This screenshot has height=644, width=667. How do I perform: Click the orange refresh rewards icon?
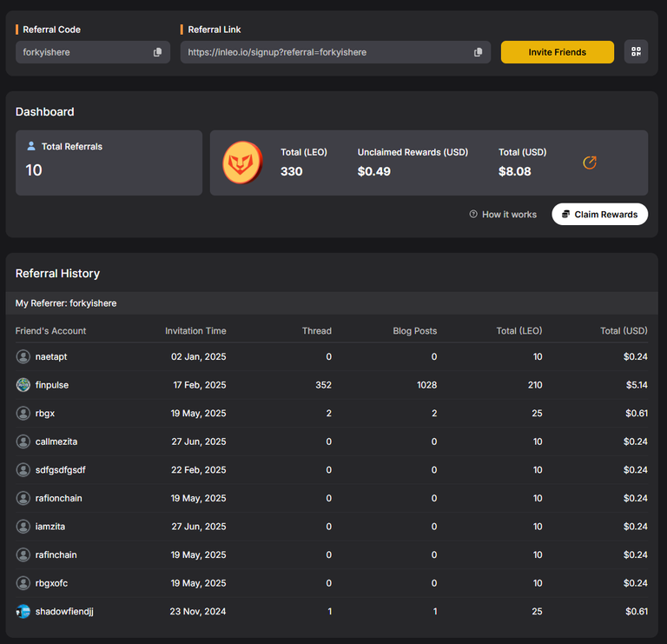tap(590, 163)
